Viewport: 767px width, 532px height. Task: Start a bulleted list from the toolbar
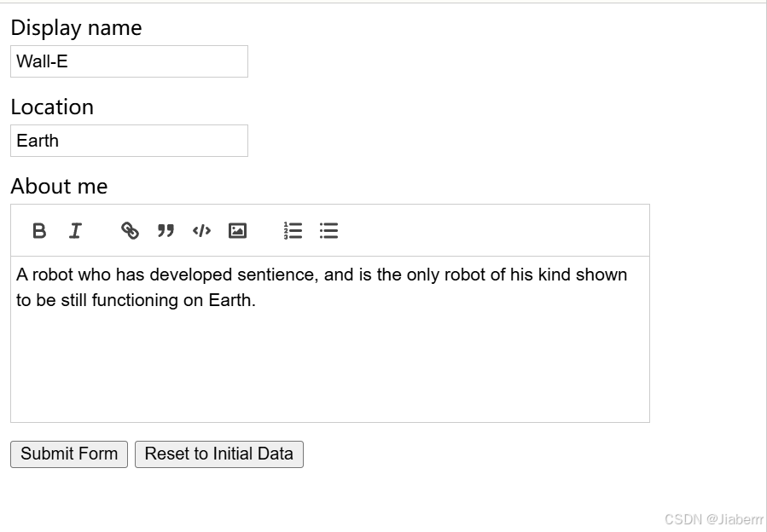click(x=328, y=231)
